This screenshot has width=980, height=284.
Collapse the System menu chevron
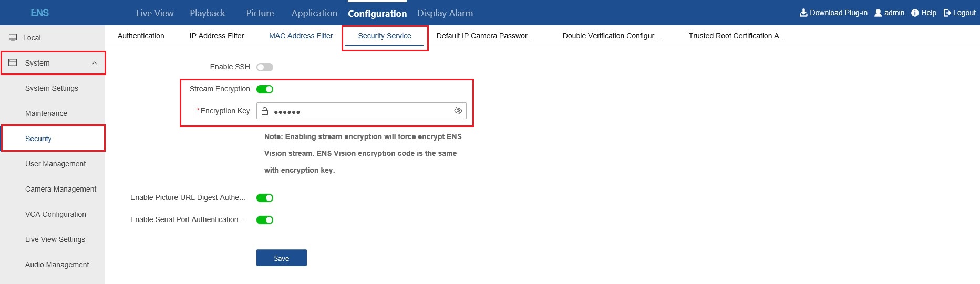click(95, 64)
